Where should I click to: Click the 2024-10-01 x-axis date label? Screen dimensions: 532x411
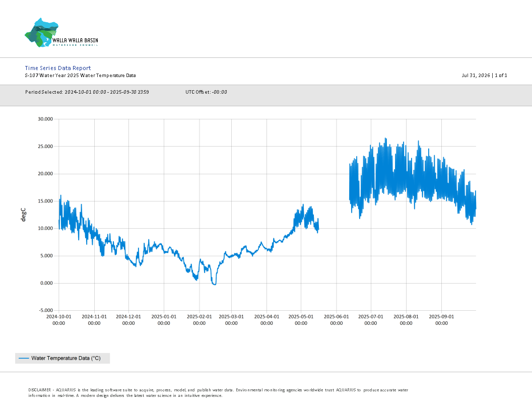[x=59, y=320]
